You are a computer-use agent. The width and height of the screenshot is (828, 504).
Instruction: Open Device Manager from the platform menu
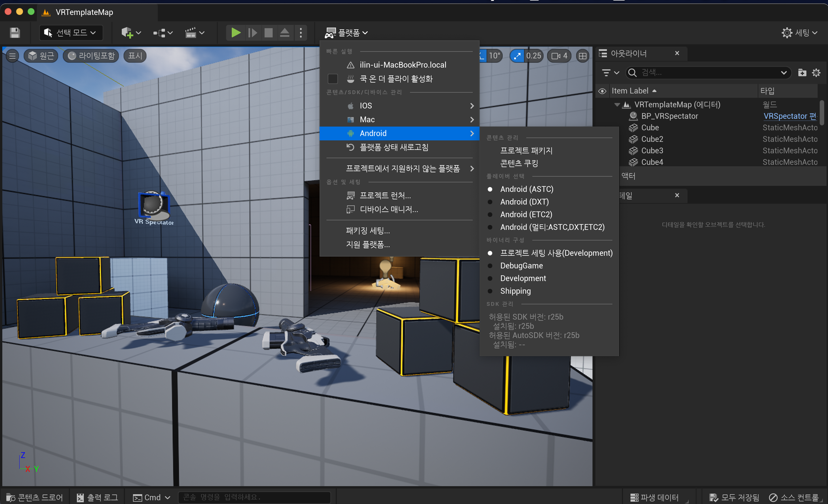click(x=388, y=209)
